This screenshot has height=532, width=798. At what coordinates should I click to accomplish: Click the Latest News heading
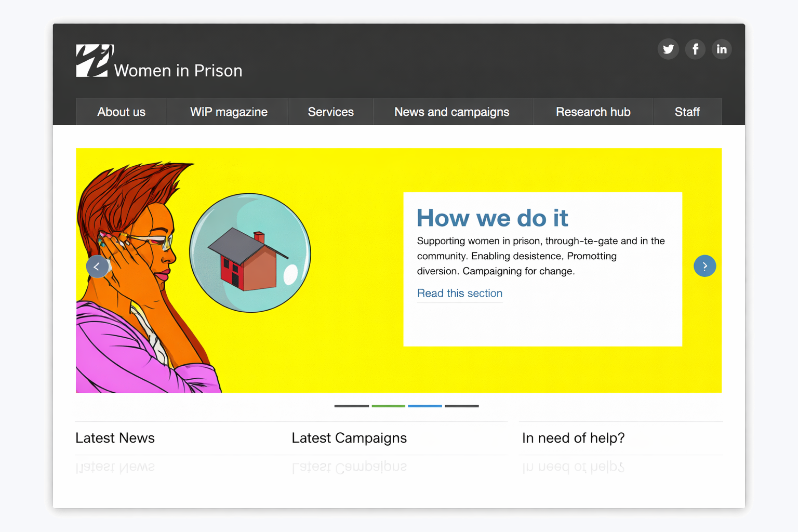coord(115,438)
